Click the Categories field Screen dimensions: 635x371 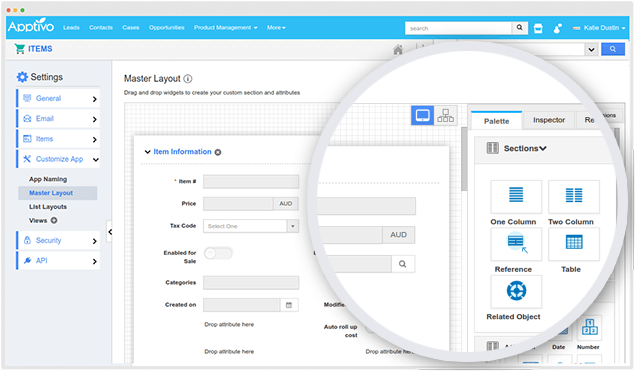pos(251,283)
